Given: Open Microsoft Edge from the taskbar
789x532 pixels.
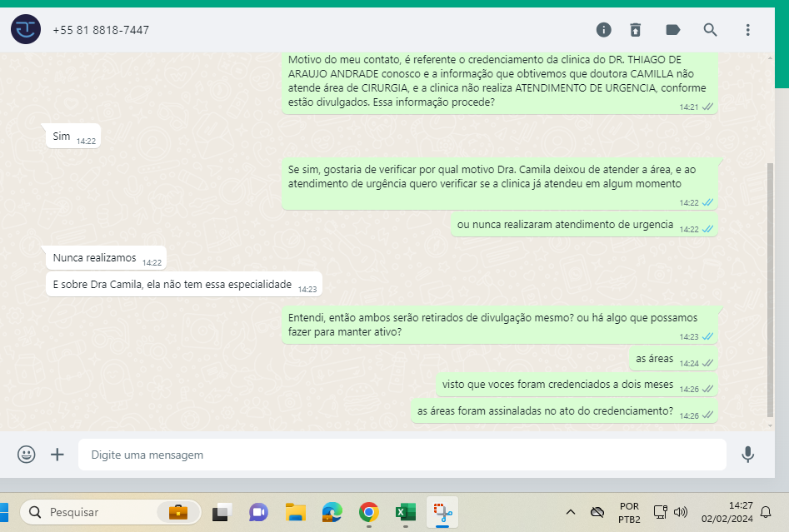Looking at the screenshot, I should tap(332, 512).
